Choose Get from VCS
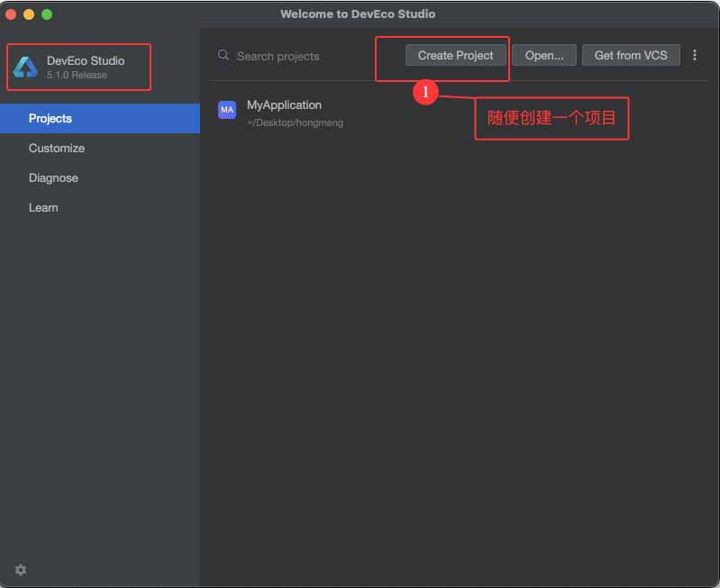 pos(631,55)
